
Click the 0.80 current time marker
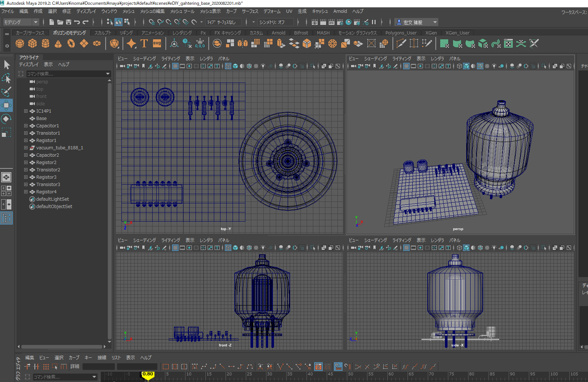(x=147, y=374)
